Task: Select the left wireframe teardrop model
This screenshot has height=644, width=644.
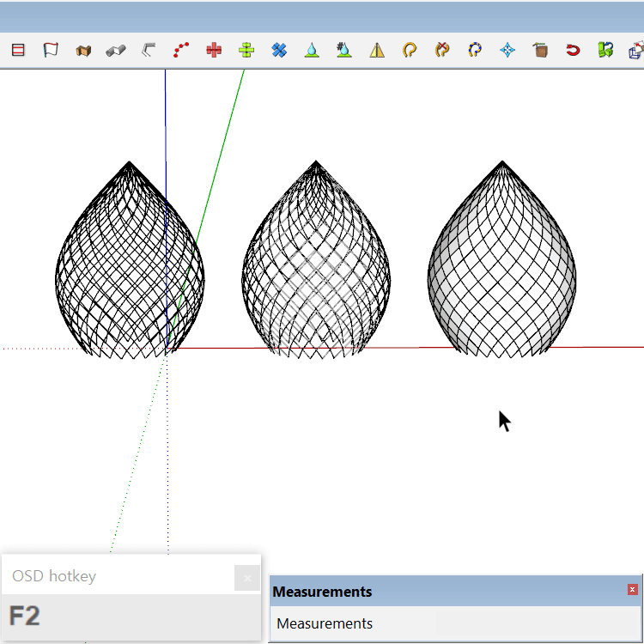Action: click(130, 260)
